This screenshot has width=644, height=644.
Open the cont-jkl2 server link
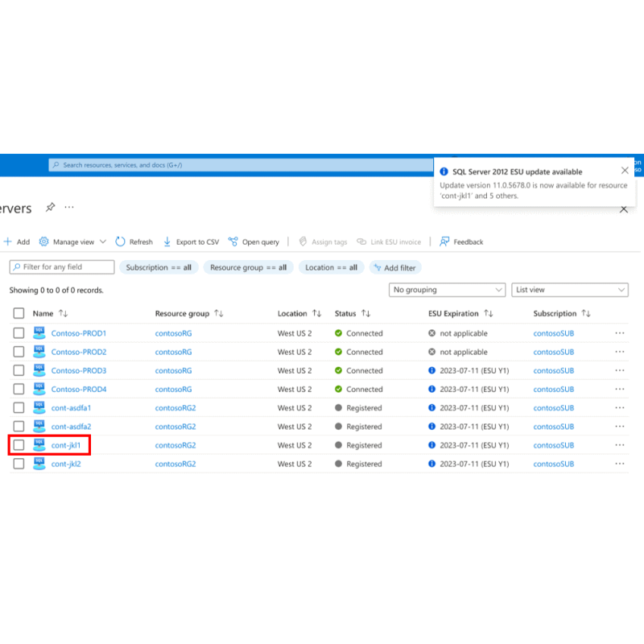(66, 464)
